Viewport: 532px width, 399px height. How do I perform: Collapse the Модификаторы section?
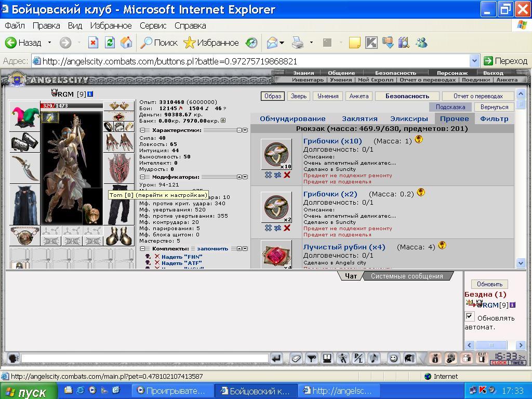pos(142,177)
